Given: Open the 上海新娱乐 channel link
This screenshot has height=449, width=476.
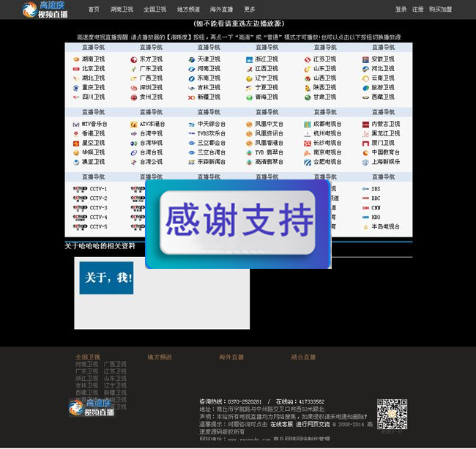Looking at the screenshot, I should tap(385, 162).
